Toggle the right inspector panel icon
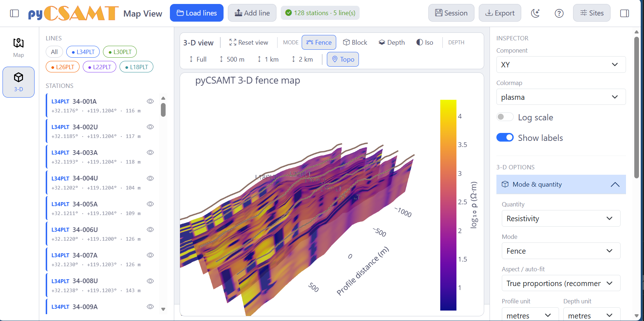Viewport: 644px width, 321px height. [x=625, y=13]
